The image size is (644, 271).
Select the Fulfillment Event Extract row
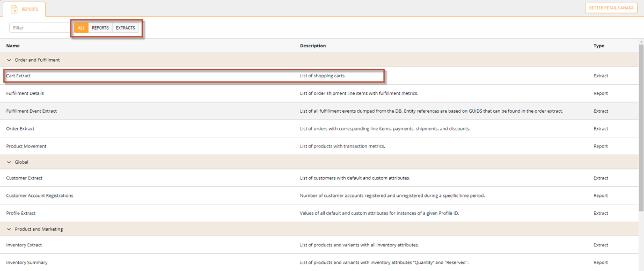point(31,111)
